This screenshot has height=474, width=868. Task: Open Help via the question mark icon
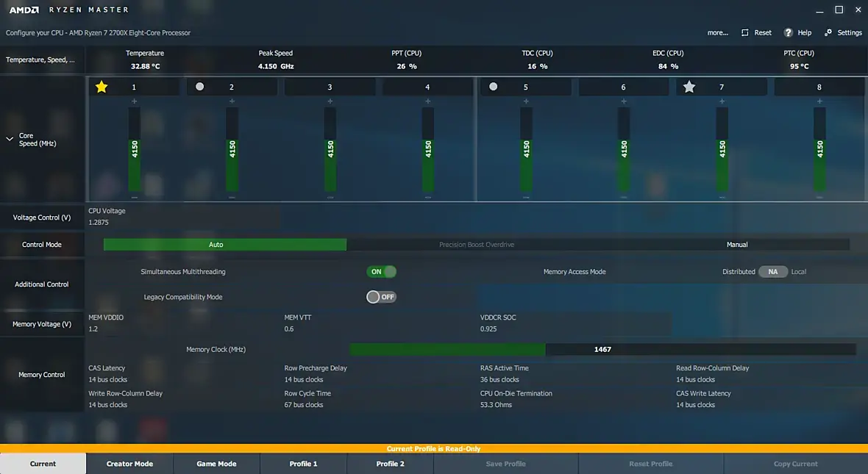789,32
